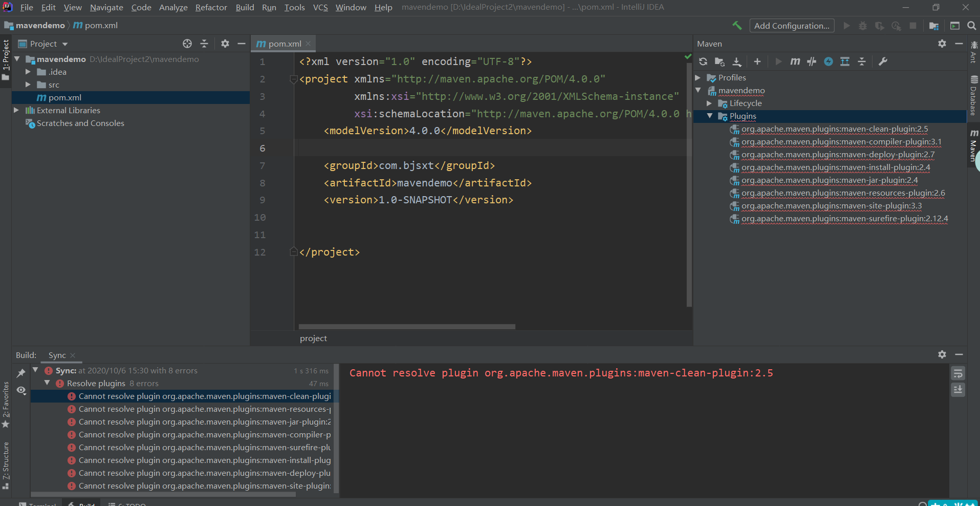
Task: Select the Sync build tab
Action: click(x=57, y=355)
